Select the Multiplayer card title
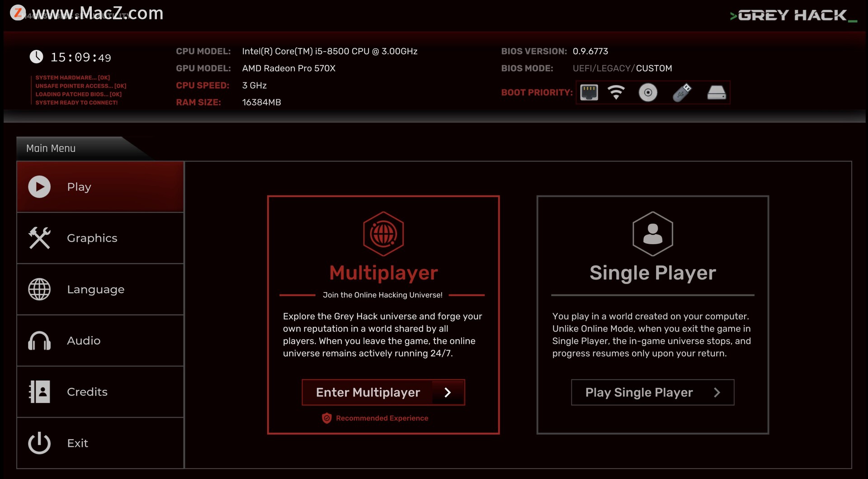The width and height of the screenshot is (868, 479). click(383, 273)
